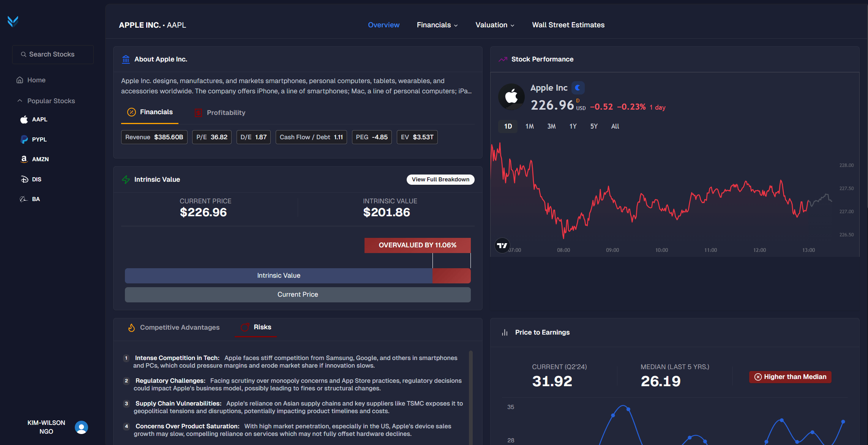The height and width of the screenshot is (445, 868).
Task: Click the OVERVALUED BY 11.06% red label
Action: click(418, 245)
